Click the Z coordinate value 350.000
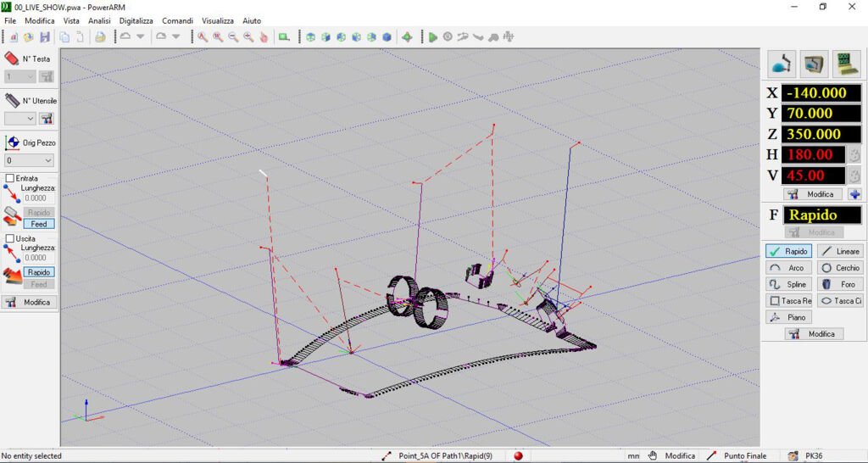Viewport: 868px width, 463px height. [x=821, y=134]
